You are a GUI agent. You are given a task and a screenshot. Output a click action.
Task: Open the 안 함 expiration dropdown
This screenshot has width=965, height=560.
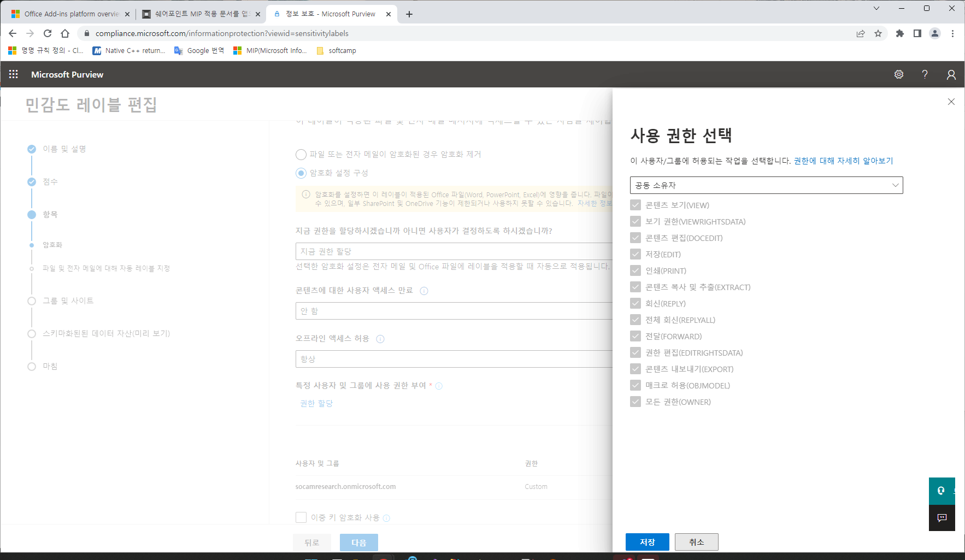454,311
